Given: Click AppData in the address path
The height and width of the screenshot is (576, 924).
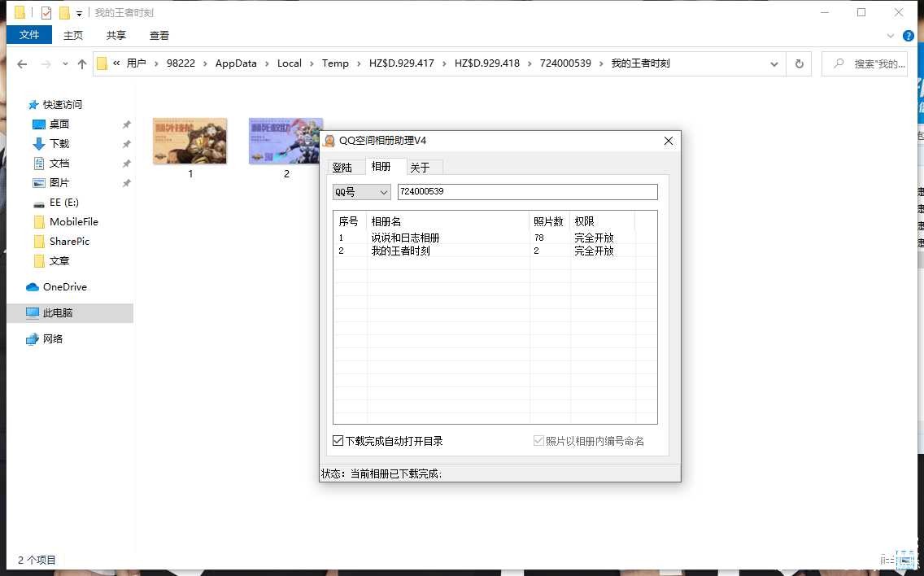Looking at the screenshot, I should point(236,63).
